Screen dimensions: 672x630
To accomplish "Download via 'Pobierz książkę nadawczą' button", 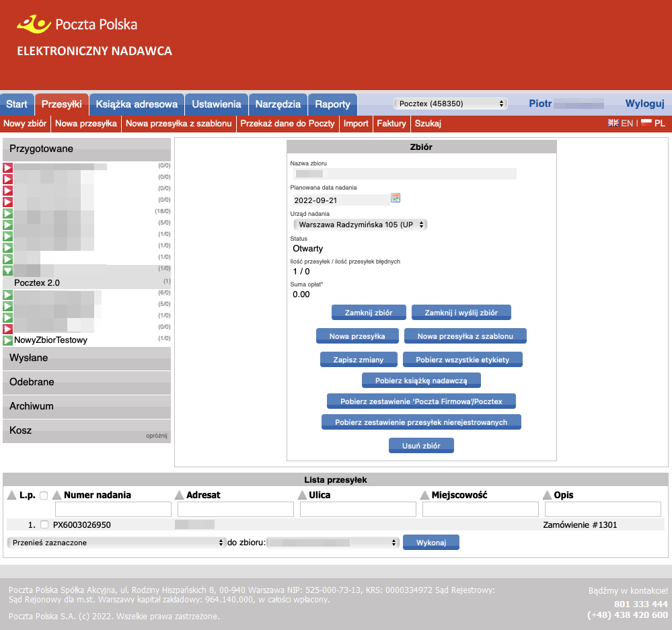I will (x=421, y=381).
